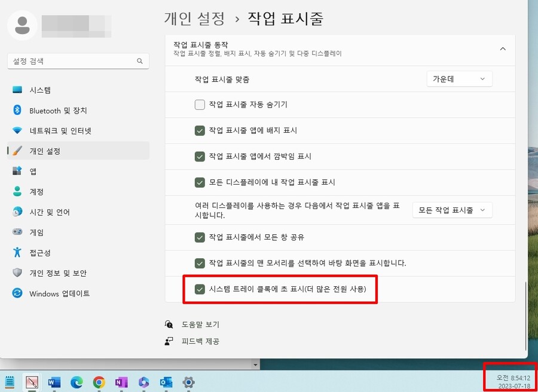Image resolution: width=538 pixels, height=392 pixels.
Task: Uncheck 작업 표시줄 앱에 배지 표시
Action: pos(200,130)
